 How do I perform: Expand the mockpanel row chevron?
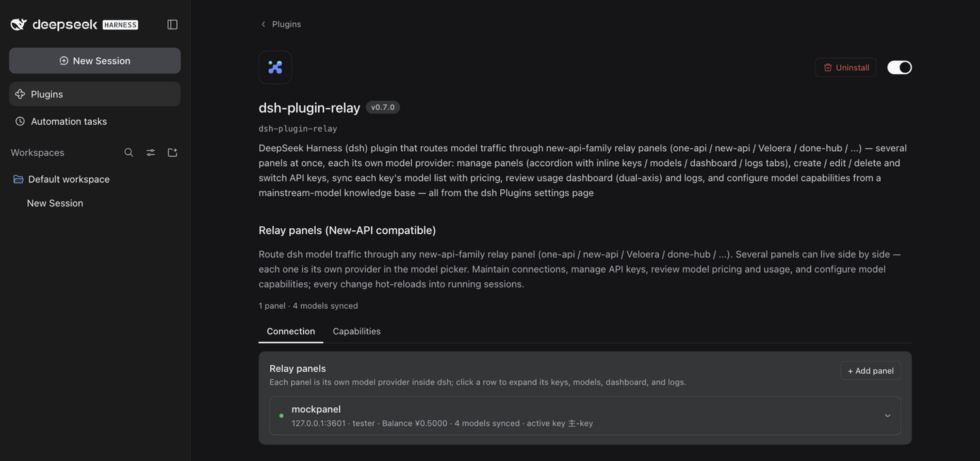pyautogui.click(x=887, y=416)
